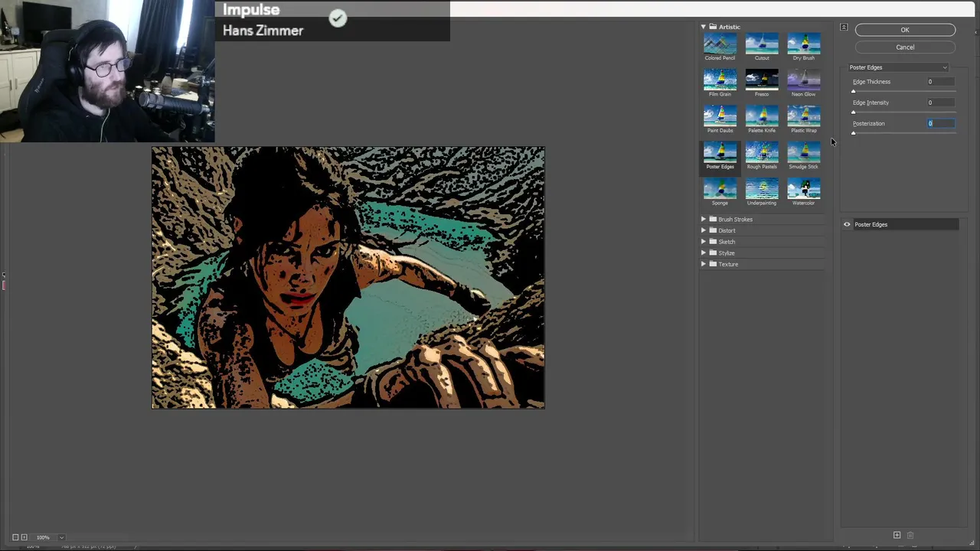
Task: Select the Sponge filter thumbnail
Action: [720, 189]
